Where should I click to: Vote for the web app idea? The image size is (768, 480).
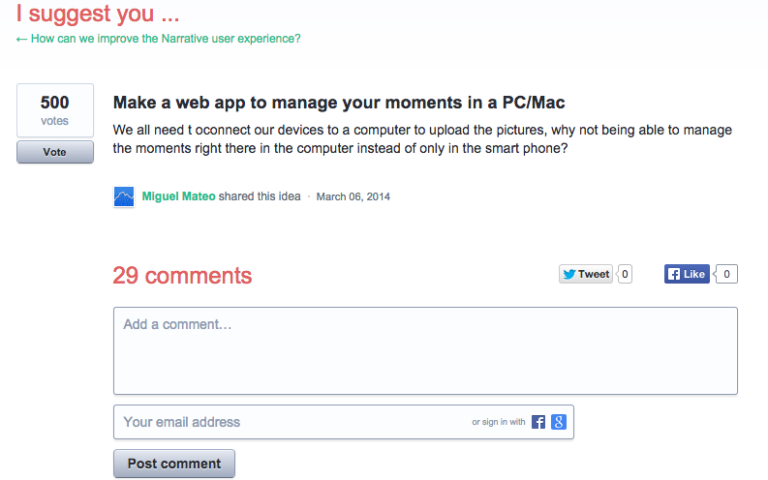pyautogui.click(x=55, y=152)
